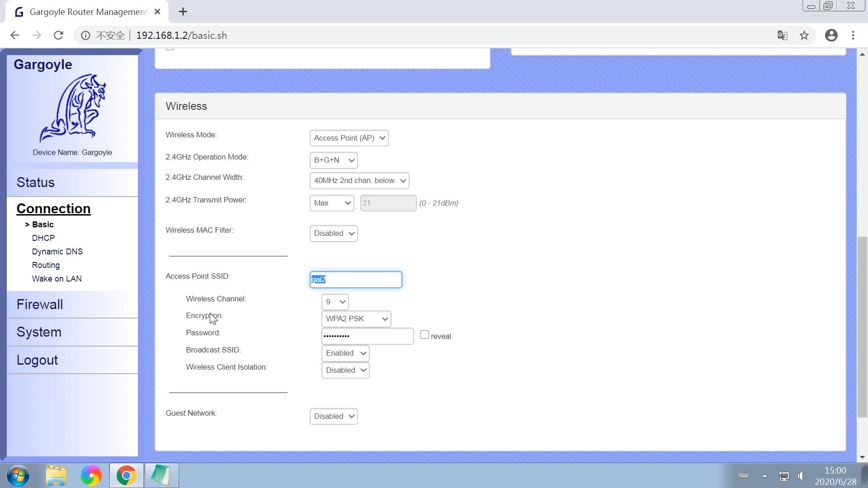The image size is (868, 488).
Task: Open the new tab plus button
Action: click(183, 12)
